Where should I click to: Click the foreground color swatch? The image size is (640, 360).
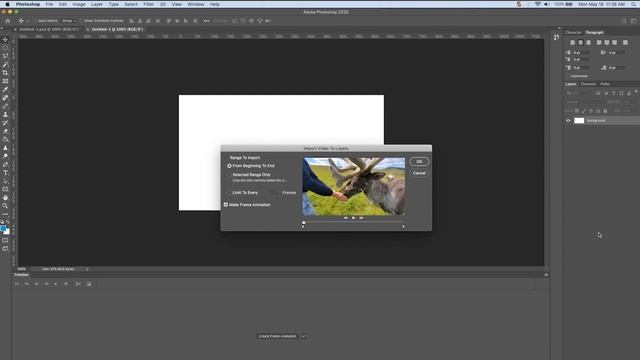click(x=4, y=229)
